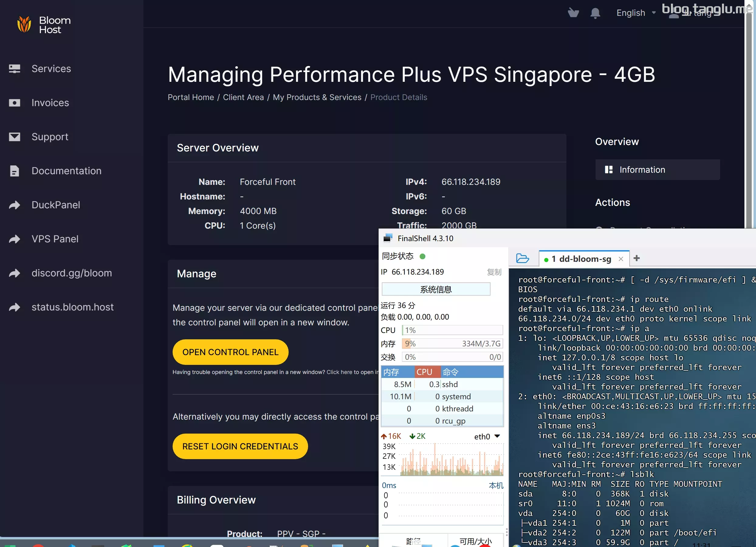This screenshot has width=756, height=547.
Task: Click the 系统信息 button in FinalShell
Action: point(436,289)
